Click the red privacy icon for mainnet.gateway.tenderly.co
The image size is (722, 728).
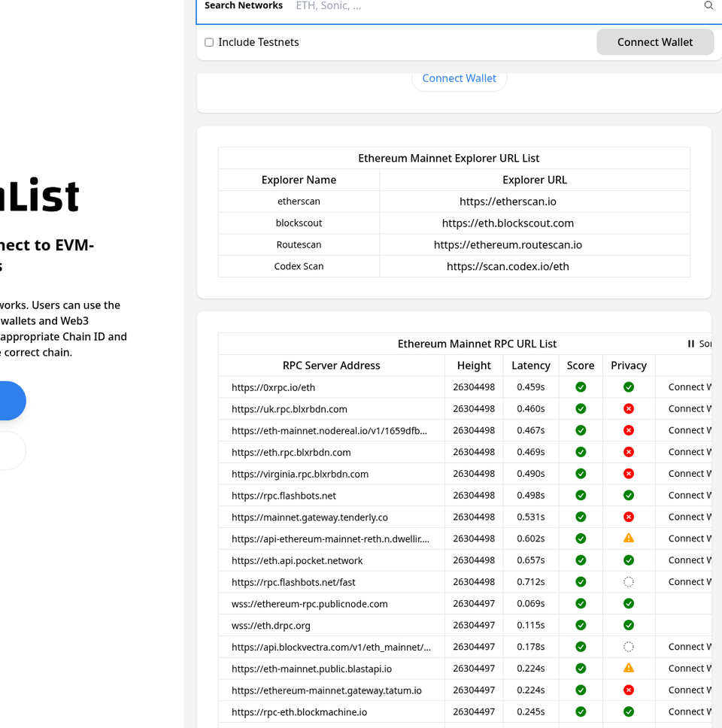629,517
